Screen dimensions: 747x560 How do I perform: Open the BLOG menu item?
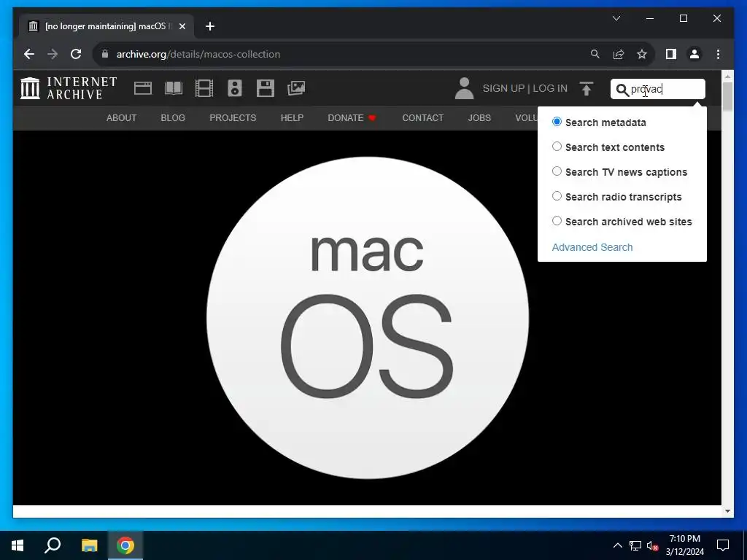[173, 117]
